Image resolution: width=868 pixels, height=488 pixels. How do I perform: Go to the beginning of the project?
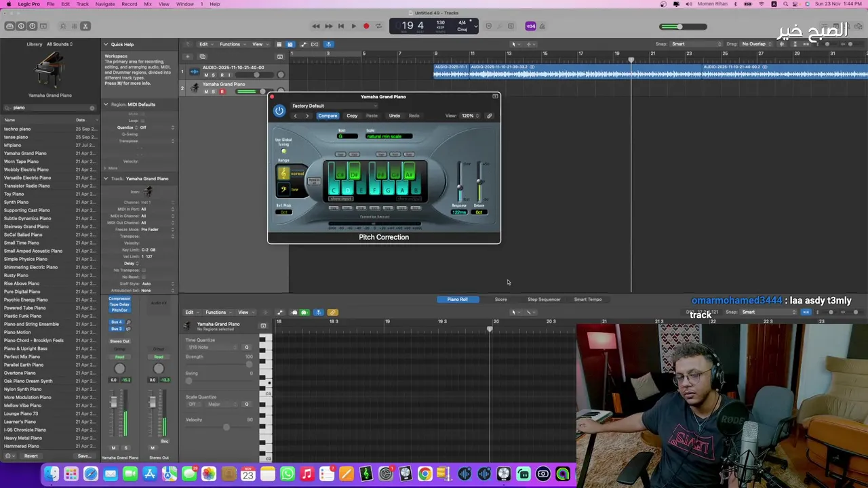click(x=340, y=26)
